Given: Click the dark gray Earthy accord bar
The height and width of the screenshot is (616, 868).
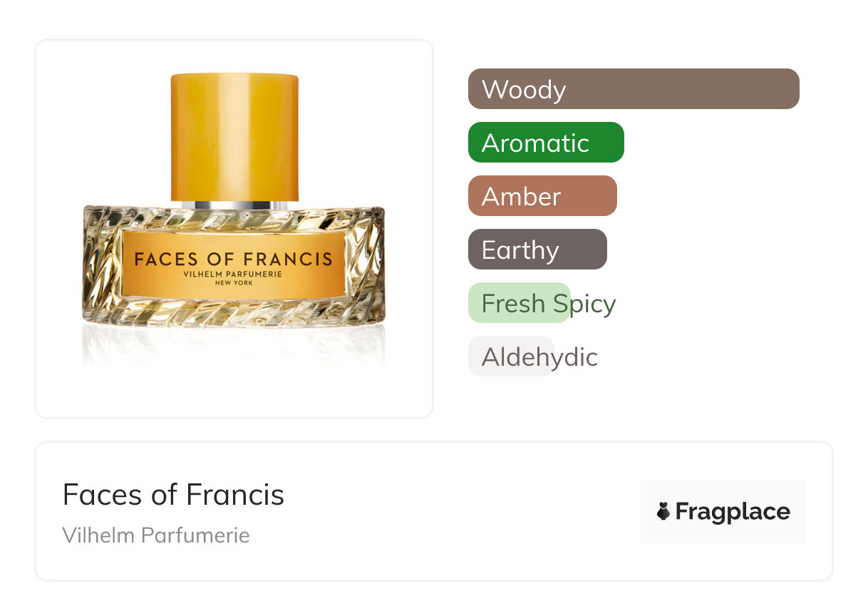Looking at the screenshot, I should click(x=537, y=250).
